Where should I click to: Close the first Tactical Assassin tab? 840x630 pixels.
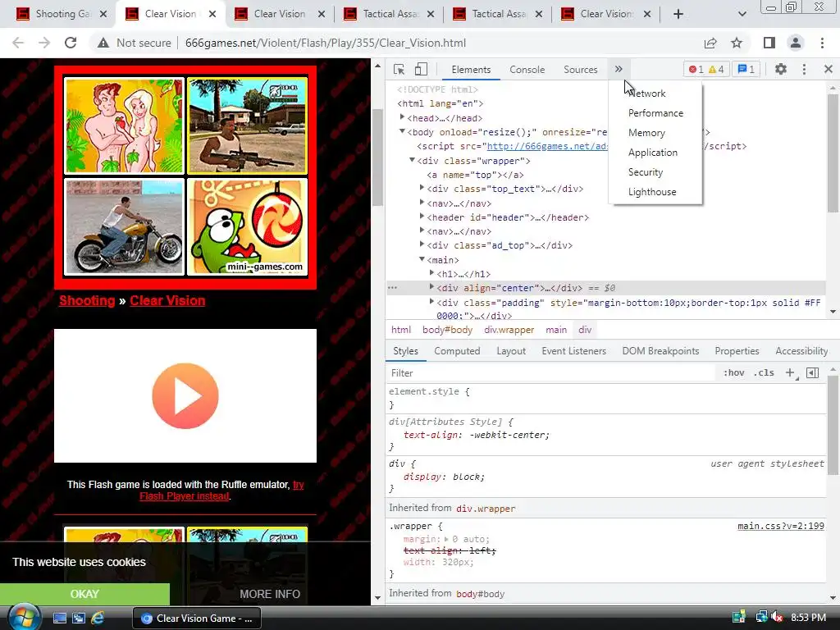431,14
